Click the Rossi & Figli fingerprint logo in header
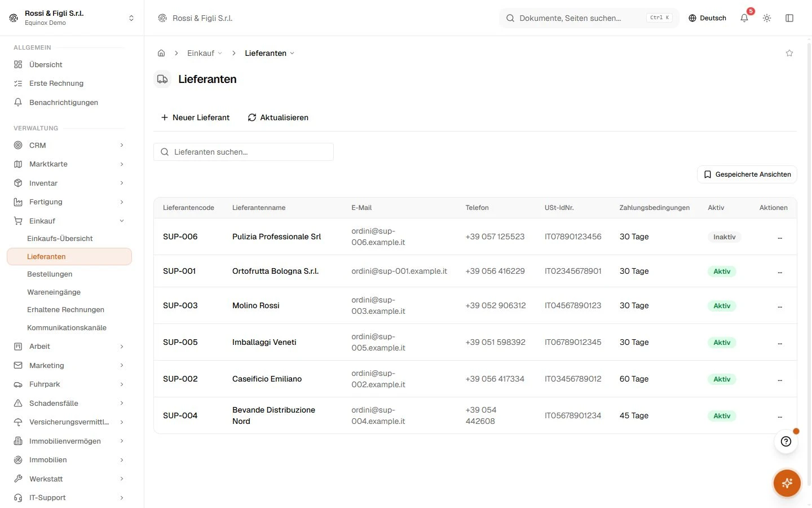 tap(162, 18)
